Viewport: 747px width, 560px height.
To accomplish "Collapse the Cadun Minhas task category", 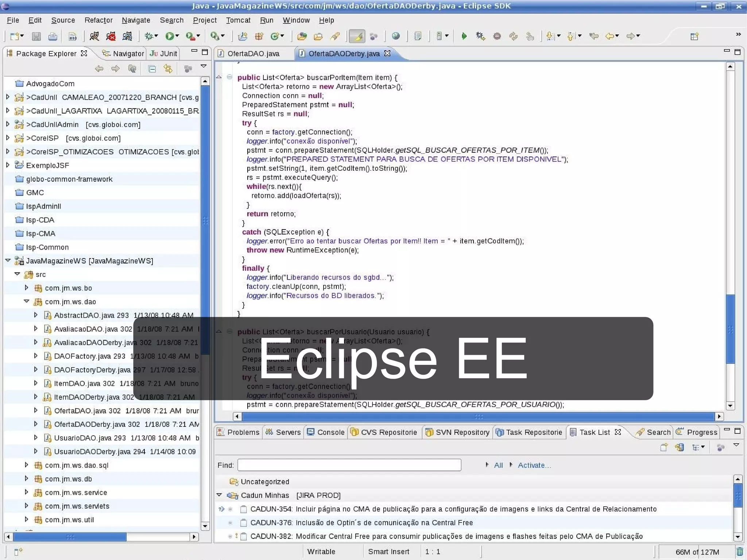I will pyautogui.click(x=219, y=495).
